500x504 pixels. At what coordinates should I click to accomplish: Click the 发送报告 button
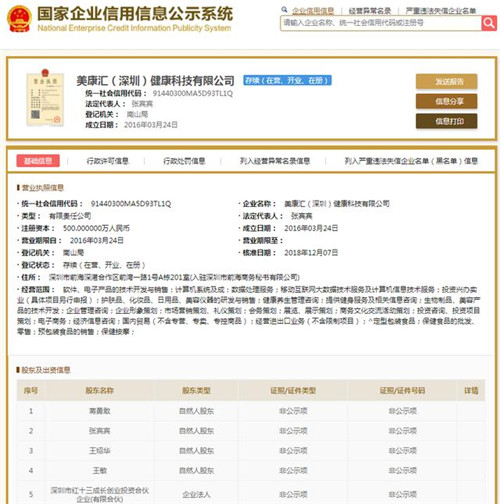pos(446,81)
